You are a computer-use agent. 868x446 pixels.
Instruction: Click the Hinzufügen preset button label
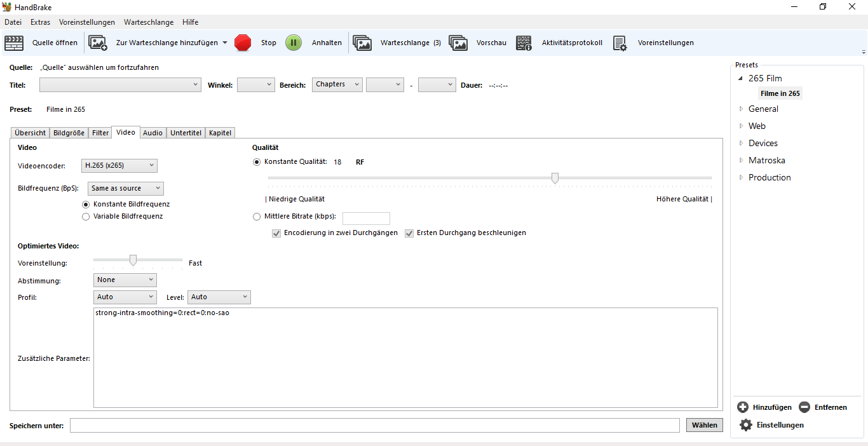772,407
